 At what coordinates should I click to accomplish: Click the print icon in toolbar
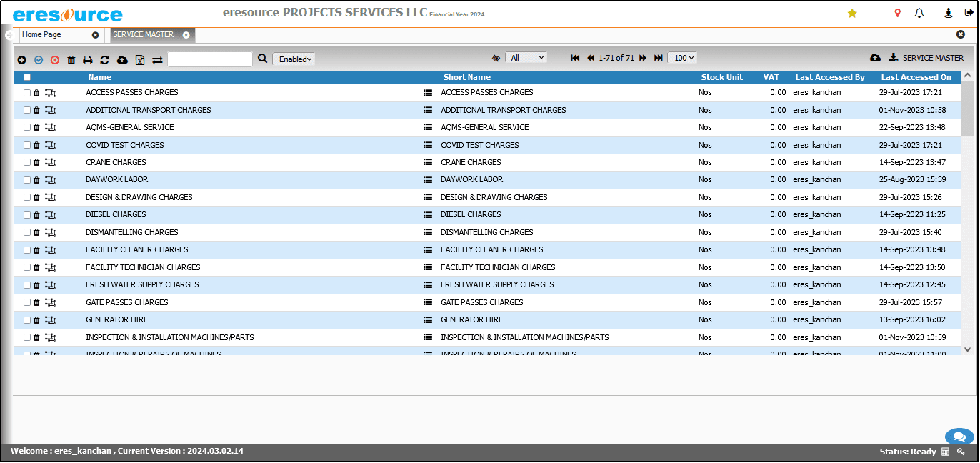pos(88,60)
